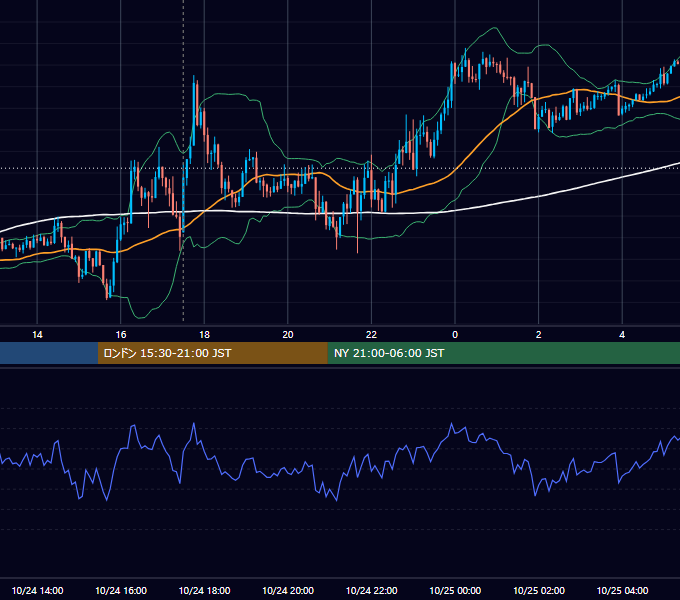Screen dimensions: 680x600
Task: Click the hour label 18 on price chart axis
Action: coord(204,335)
